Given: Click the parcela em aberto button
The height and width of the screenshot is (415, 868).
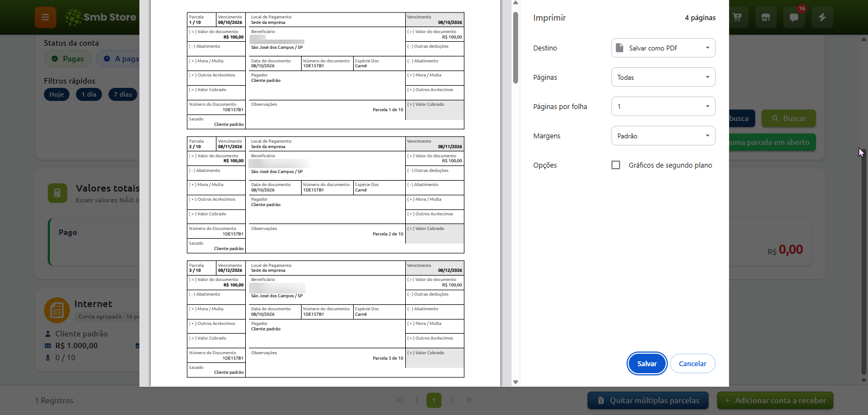Looking at the screenshot, I should 773,142.
